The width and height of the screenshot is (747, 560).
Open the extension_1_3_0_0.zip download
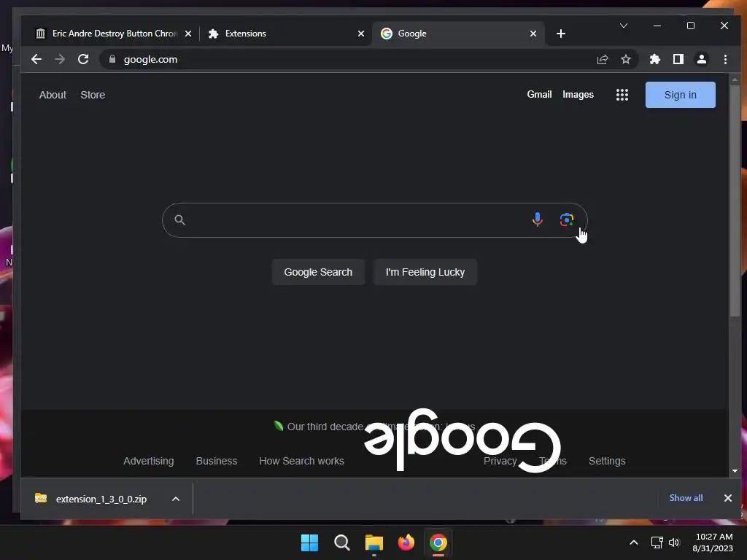pos(90,499)
